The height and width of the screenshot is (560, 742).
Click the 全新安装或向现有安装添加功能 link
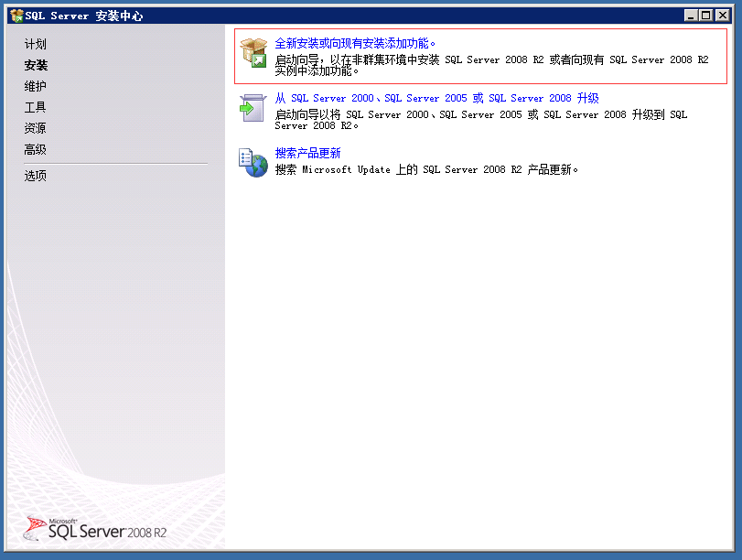pos(356,43)
